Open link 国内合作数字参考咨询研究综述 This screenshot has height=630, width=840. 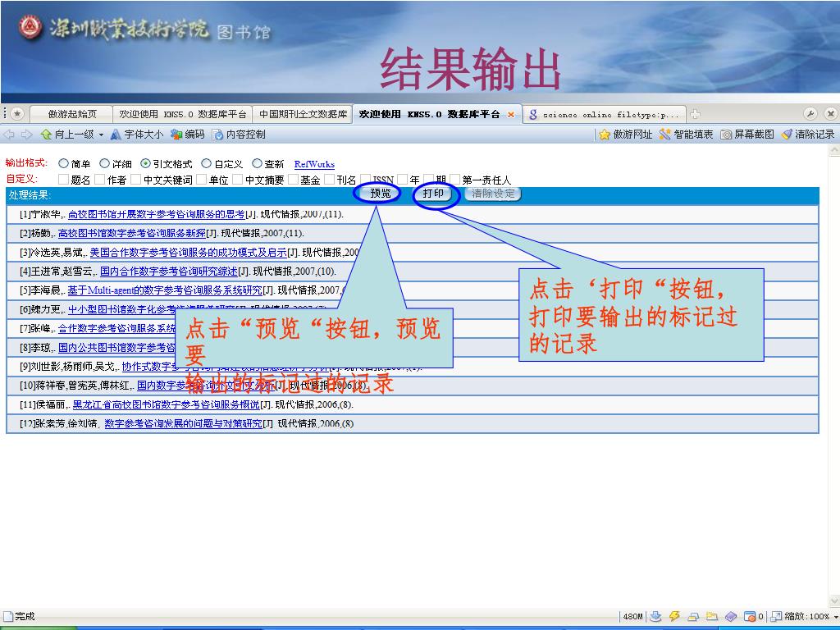169,271
